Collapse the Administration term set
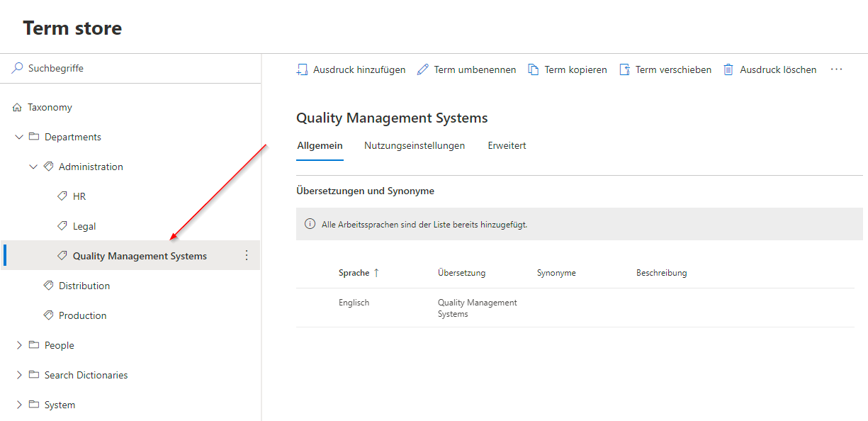 33,167
